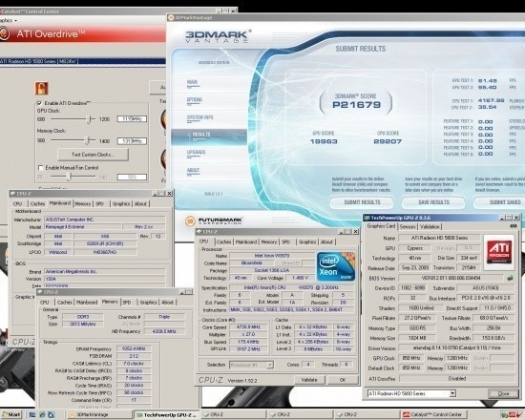Select System Info in 3DMark Vantage sidebar
Image resolution: width=525 pixels, height=420 pixels.
[x=199, y=117]
